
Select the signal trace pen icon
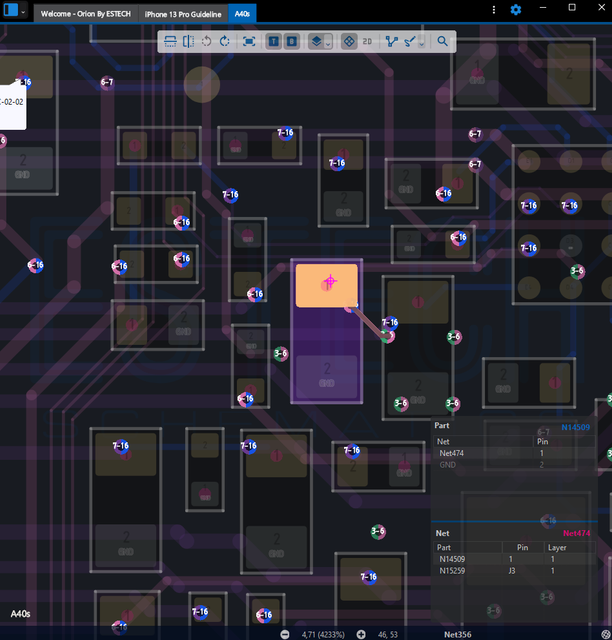pyautogui.click(x=409, y=41)
